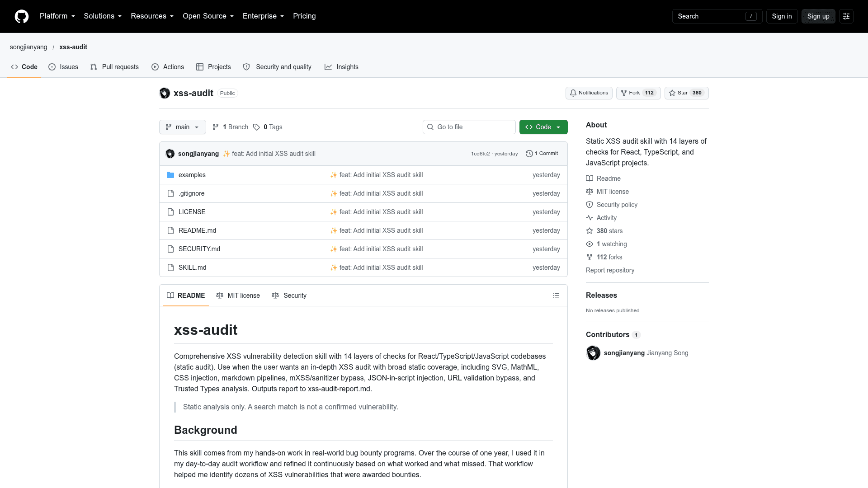Switch to the Pull requests tab

click(x=114, y=67)
